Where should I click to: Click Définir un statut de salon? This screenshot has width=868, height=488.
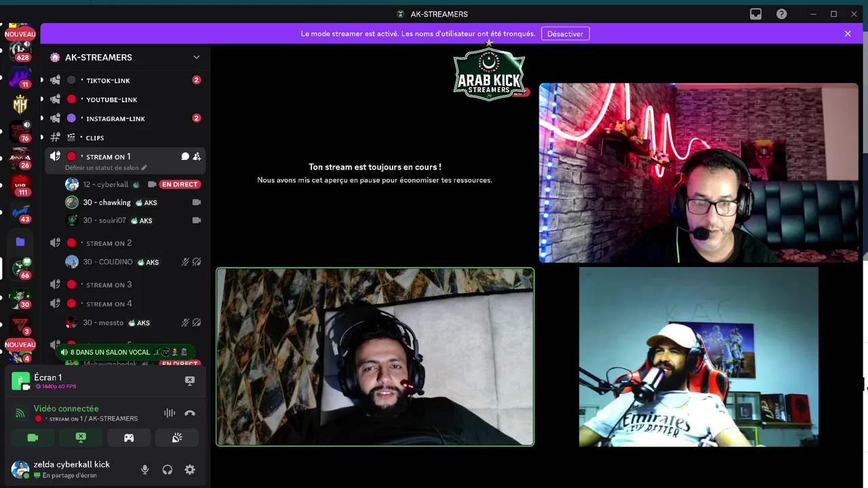click(x=102, y=167)
